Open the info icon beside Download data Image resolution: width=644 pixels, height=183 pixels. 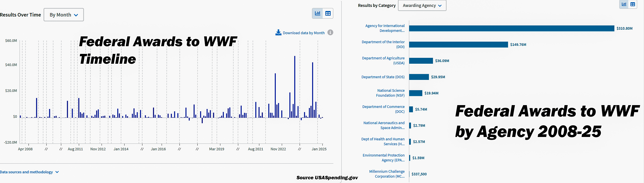point(330,33)
